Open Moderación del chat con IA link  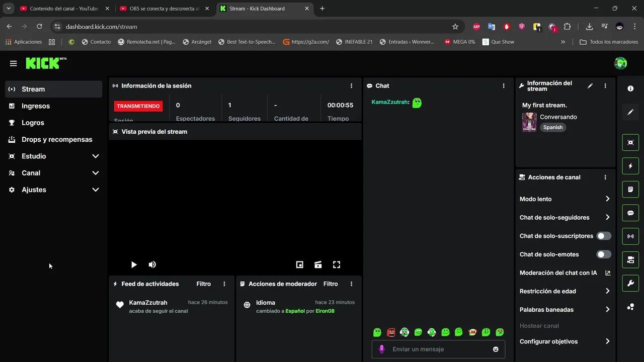pos(565,273)
